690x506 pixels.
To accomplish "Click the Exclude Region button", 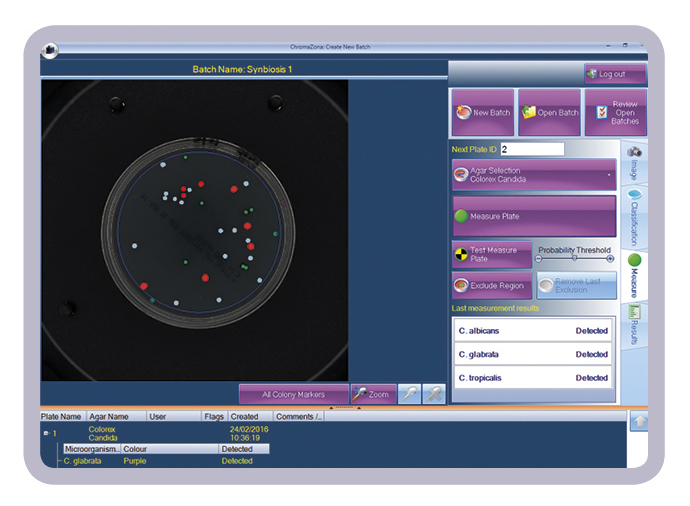I will point(491,286).
